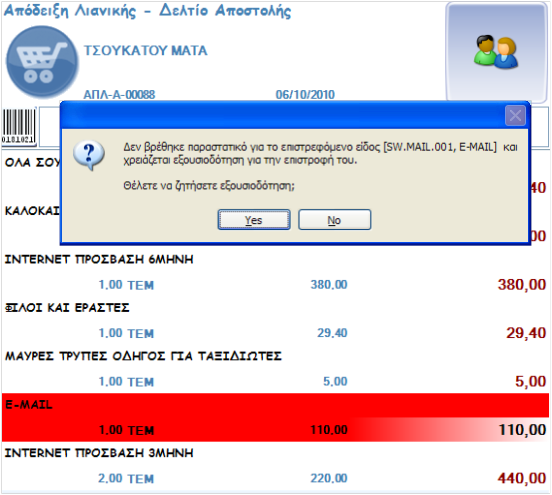This screenshot has width=552, height=495.
Task: Open the customers icon button
Action: coord(496,52)
